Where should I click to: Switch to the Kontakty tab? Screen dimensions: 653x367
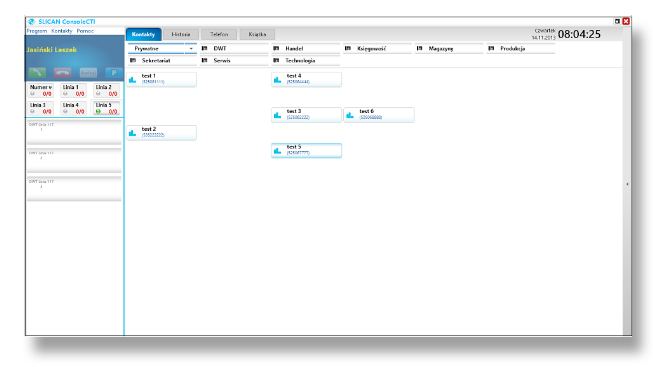click(143, 34)
